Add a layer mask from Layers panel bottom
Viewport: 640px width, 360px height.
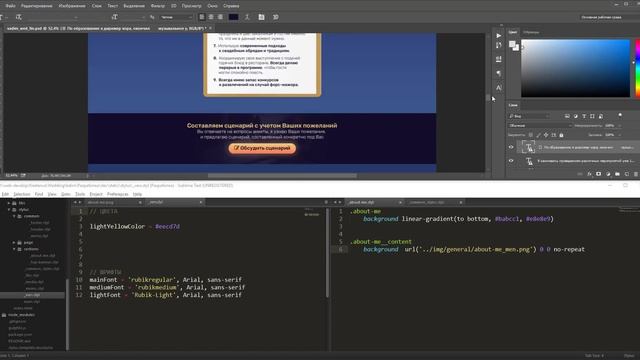point(598,174)
